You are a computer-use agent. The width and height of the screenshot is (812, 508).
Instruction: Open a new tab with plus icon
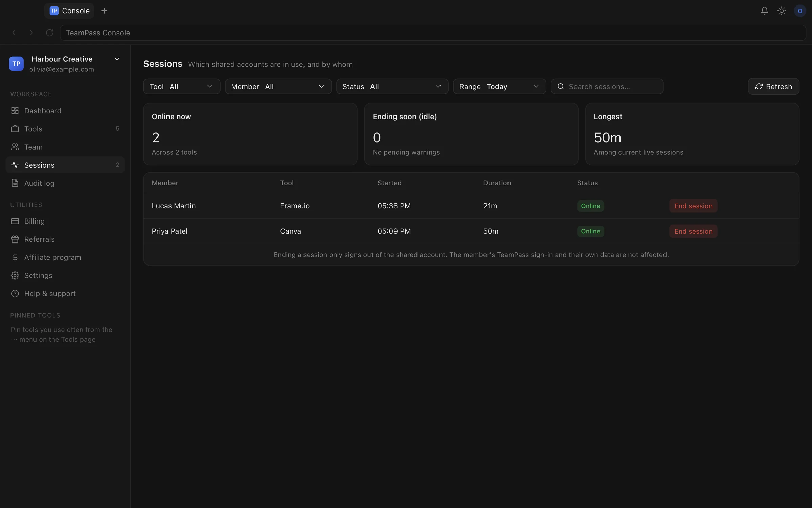pos(104,11)
